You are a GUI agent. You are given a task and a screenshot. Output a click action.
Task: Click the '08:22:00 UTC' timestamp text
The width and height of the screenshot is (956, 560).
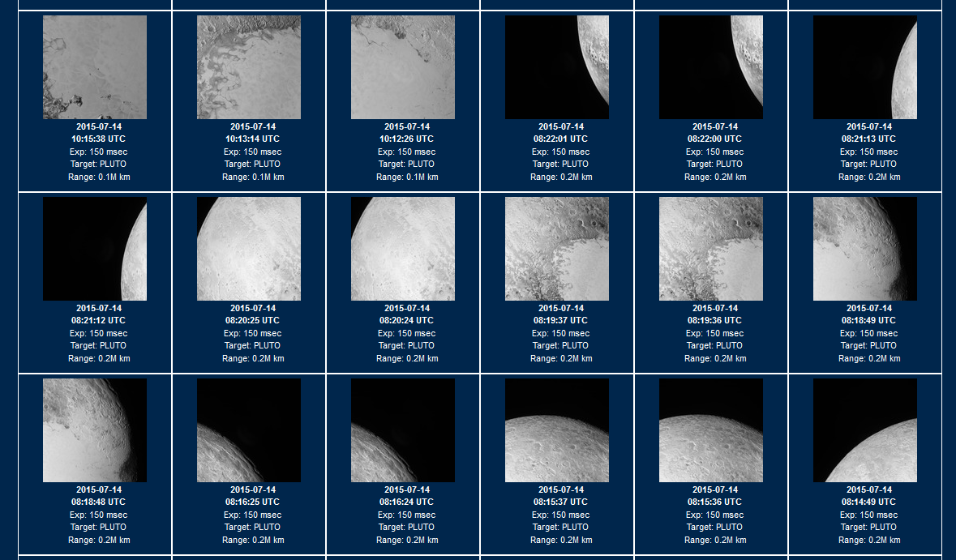point(715,139)
